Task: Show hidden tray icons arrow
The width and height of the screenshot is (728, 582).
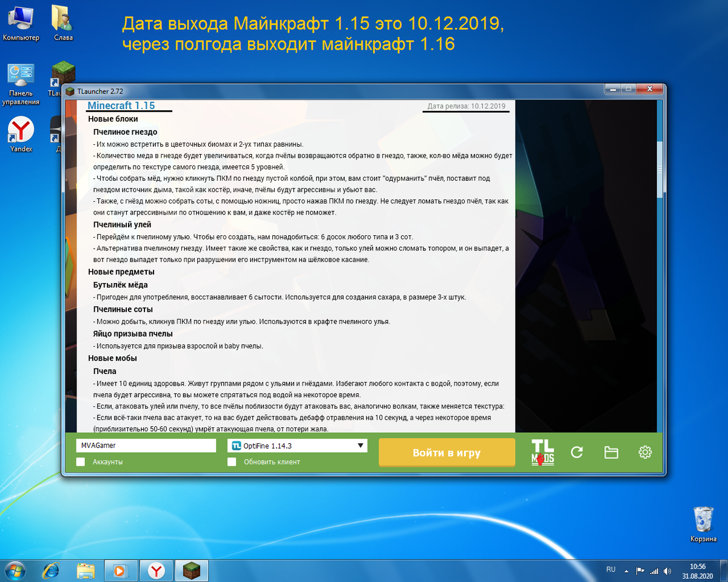Action: pyautogui.click(x=627, y=570)
